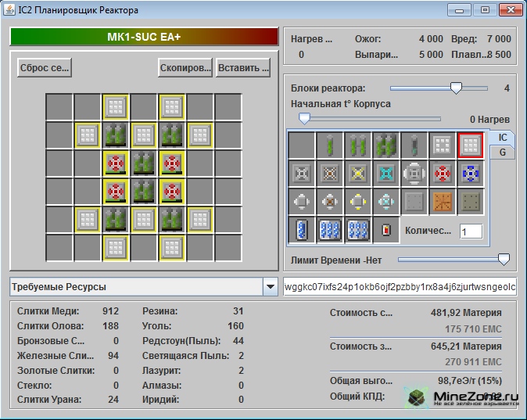Select the yellow overclocked heat vent
527x420 pixels.
point(358,173)
